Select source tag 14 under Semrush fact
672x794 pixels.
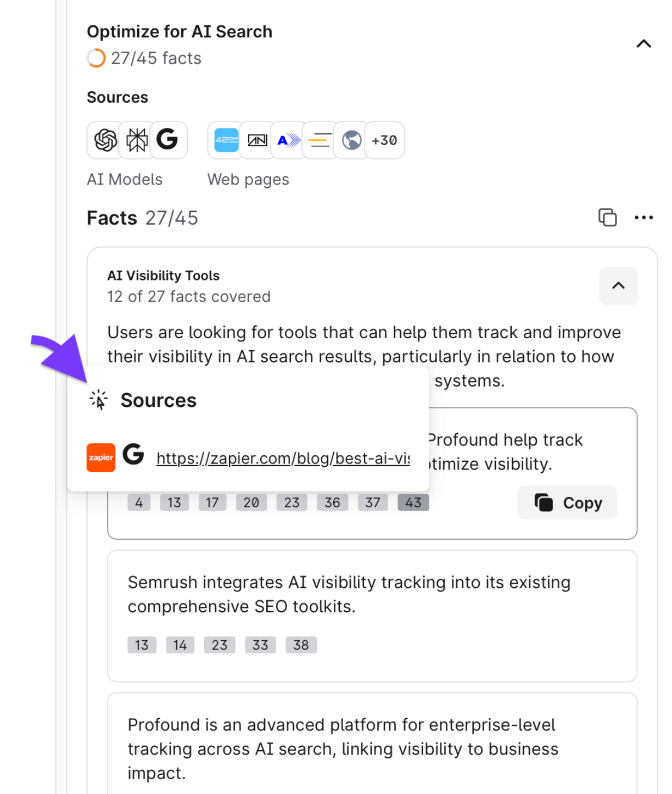(x=180, y=645)
